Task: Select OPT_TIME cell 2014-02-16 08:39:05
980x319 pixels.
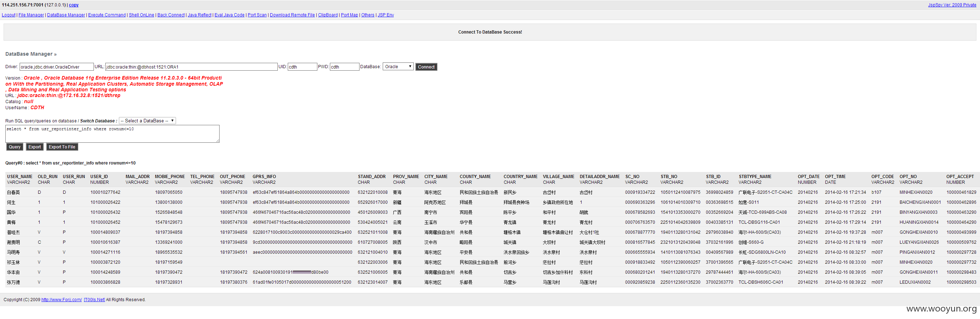Action: click(x=845, y=272)
